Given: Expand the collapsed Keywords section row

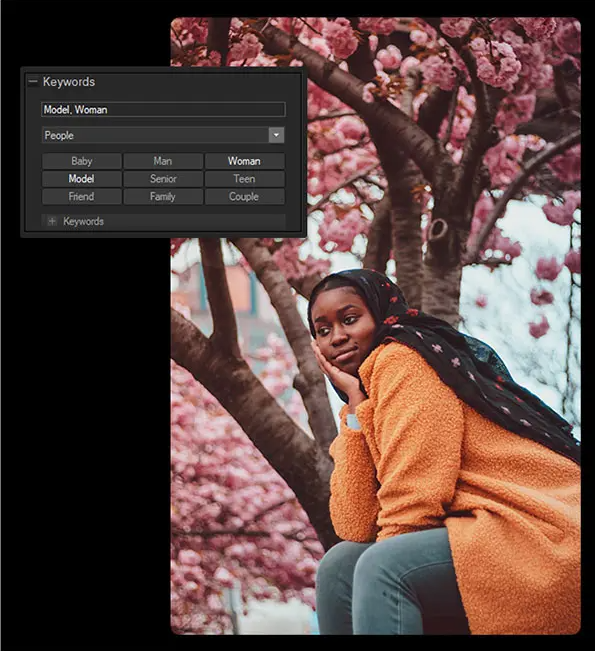Looking at the screenshot, I should pyautogui.click(x=163, y=221).
